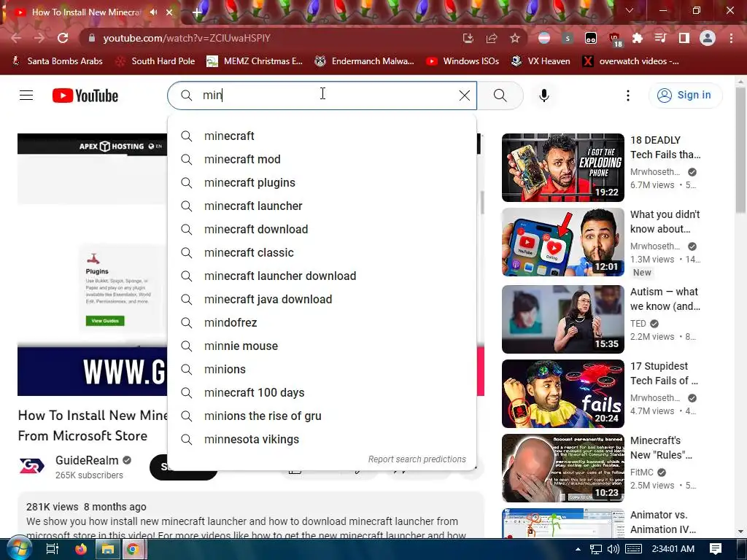The height and width of the screenshot is (560, 747).
Task: Open the Windows ISOs bookmark
Action: 462,61
